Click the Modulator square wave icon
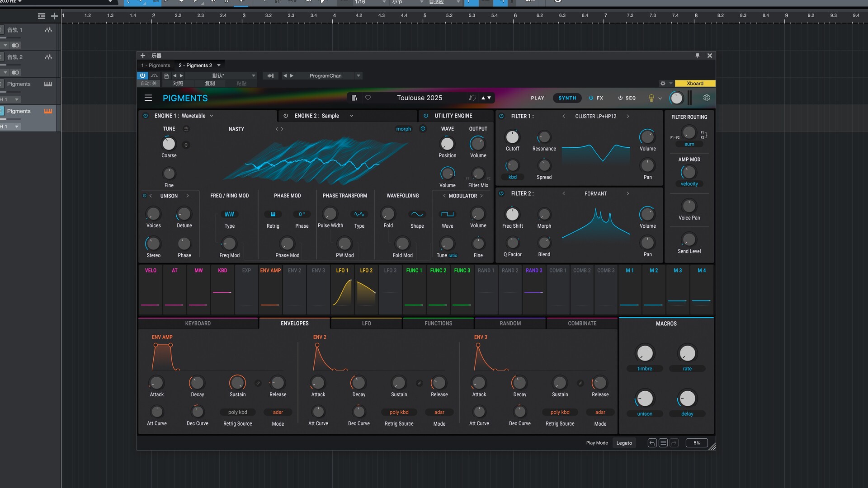Screen dimensions: 868x488 448,214
